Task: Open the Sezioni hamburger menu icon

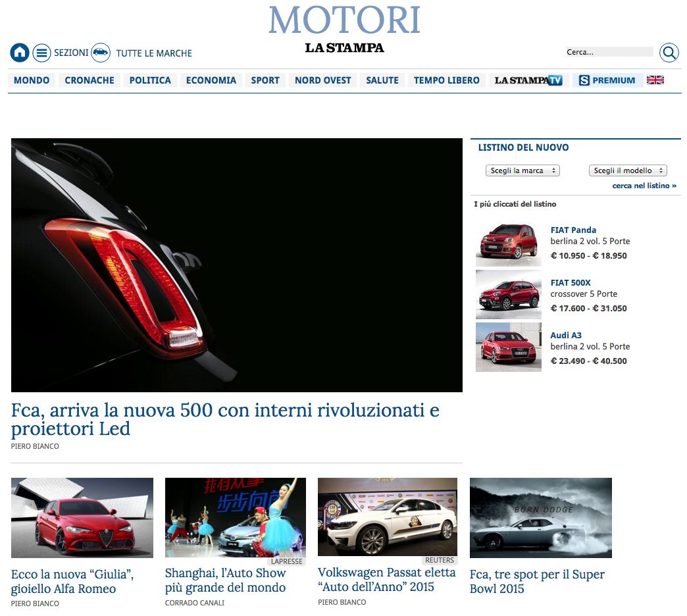Action: pos(41,53)
